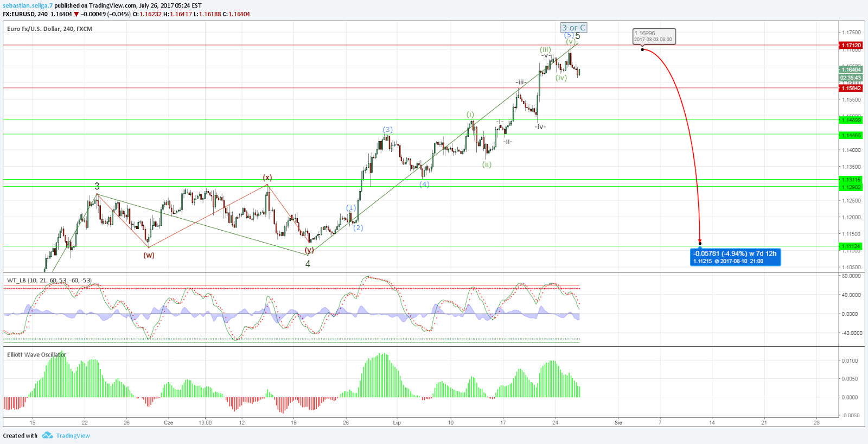Click the green 1.13115 price axis label

[x=851, y=180]
